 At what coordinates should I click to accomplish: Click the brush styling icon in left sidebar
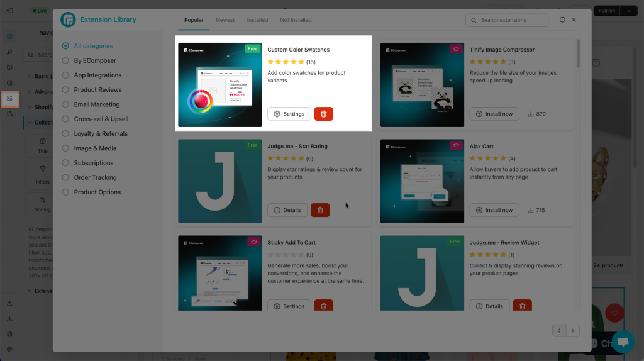tap(9, 52)
